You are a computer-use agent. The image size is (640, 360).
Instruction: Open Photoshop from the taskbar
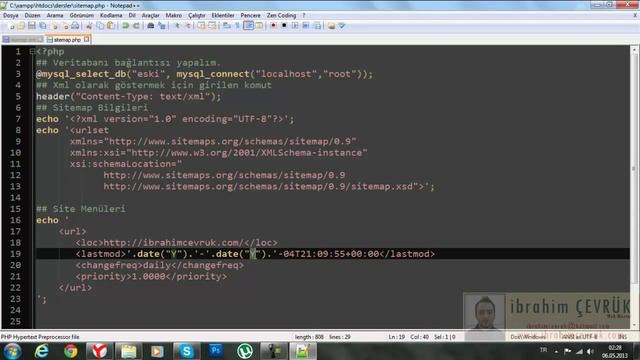(x=216, y=351)
